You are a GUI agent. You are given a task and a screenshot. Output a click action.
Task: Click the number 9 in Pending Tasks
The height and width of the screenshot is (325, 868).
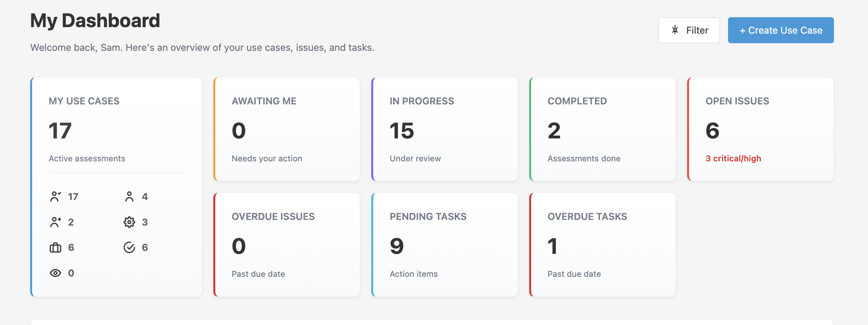pos(397,246)
